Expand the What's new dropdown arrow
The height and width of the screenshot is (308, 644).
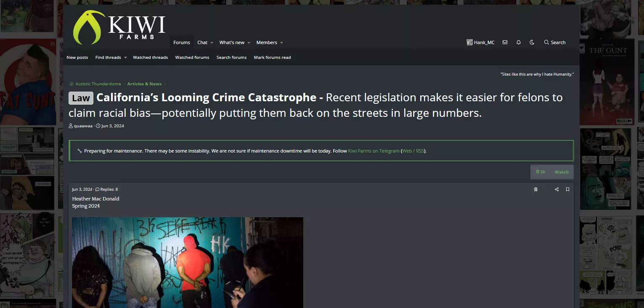[249, 43]
